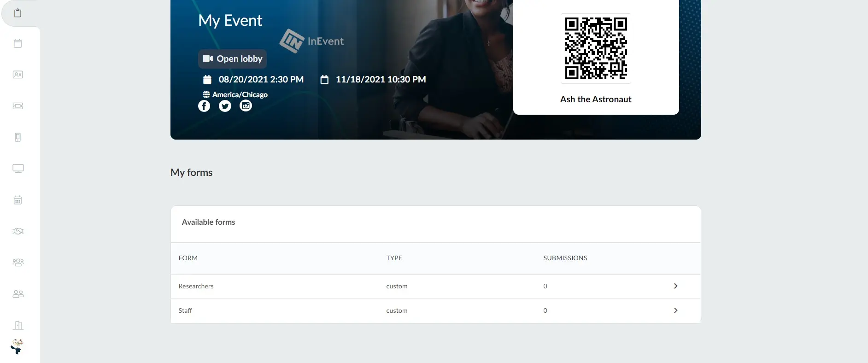Click the Available forms heading
The image size is (868, 363).
(208, 222)
